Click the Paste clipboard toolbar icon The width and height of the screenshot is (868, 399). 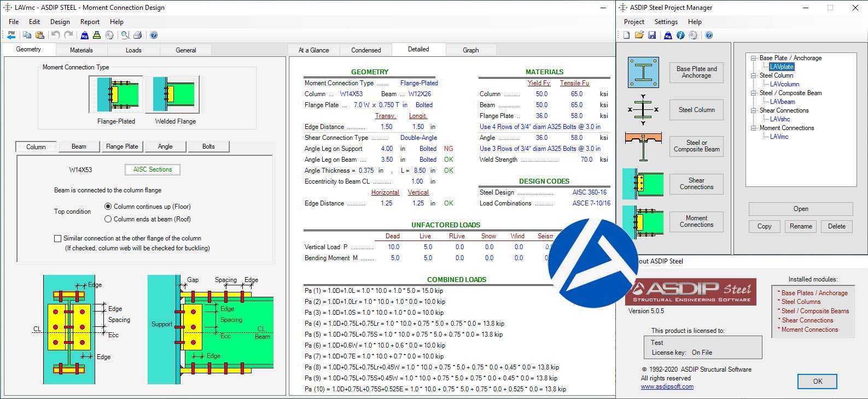click(x=40, y=35)
